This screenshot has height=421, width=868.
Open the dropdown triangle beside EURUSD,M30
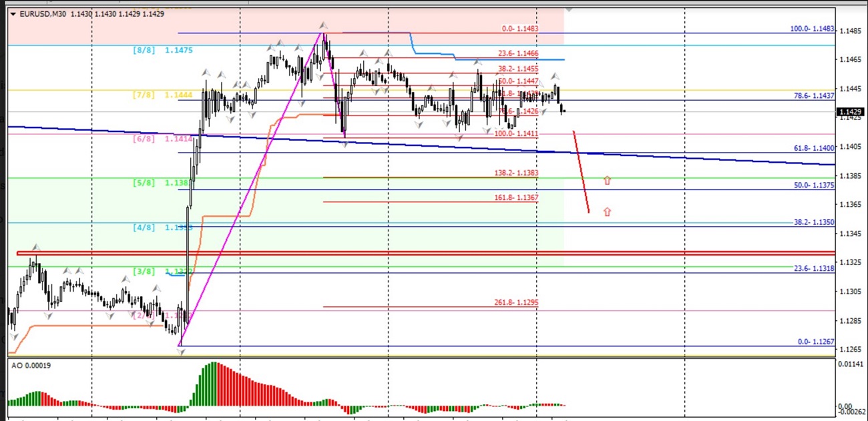[x=13, y=13]
